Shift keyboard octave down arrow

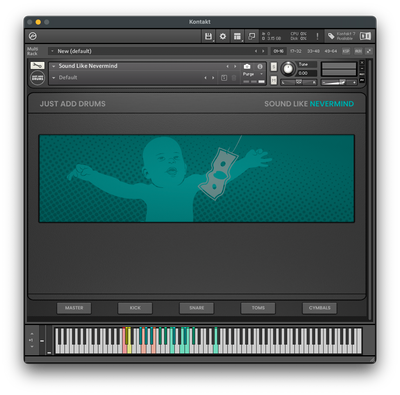point(32,347)
